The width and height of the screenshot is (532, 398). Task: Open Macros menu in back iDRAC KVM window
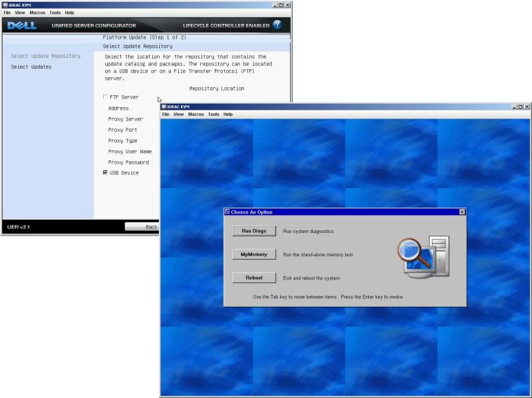37,13
